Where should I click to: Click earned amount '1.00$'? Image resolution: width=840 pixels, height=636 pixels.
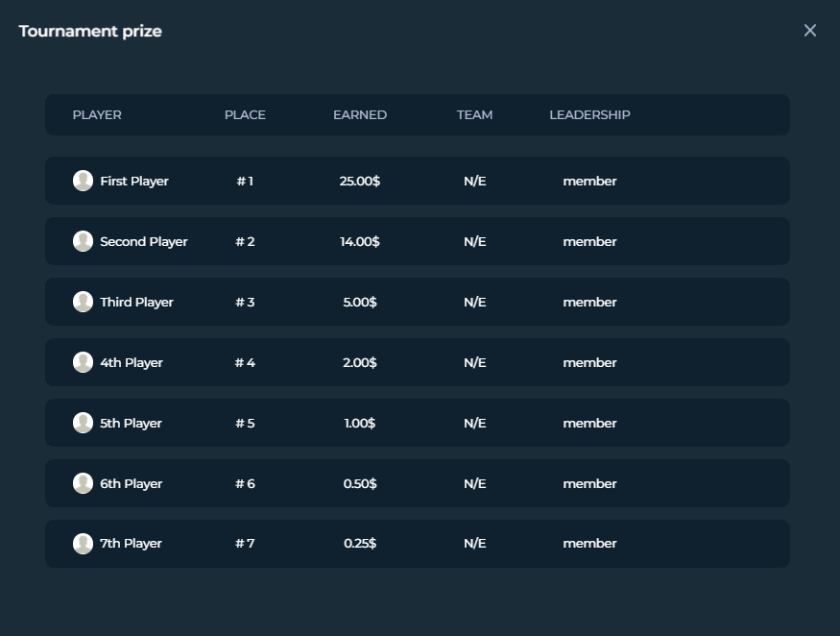pos(359,424)
